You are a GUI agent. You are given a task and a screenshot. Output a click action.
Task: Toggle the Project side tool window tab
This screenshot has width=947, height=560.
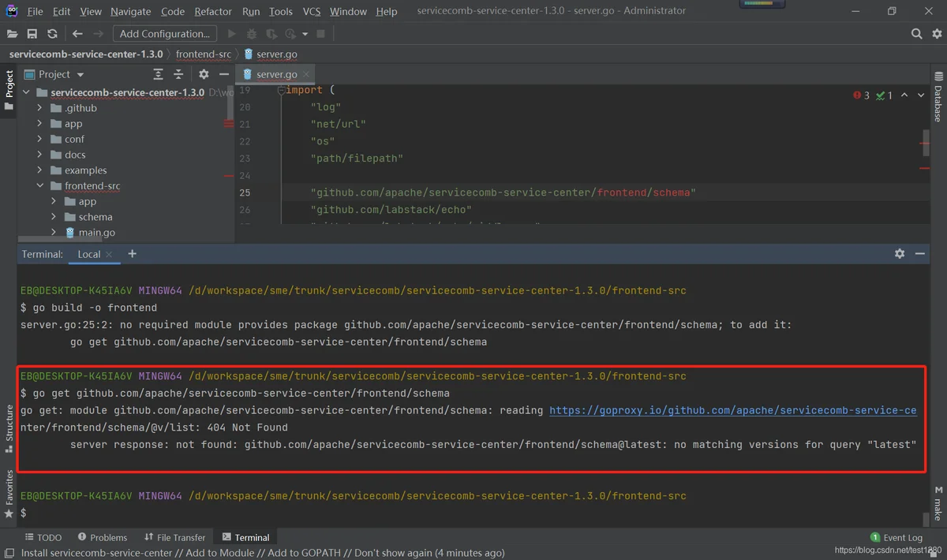9,90
